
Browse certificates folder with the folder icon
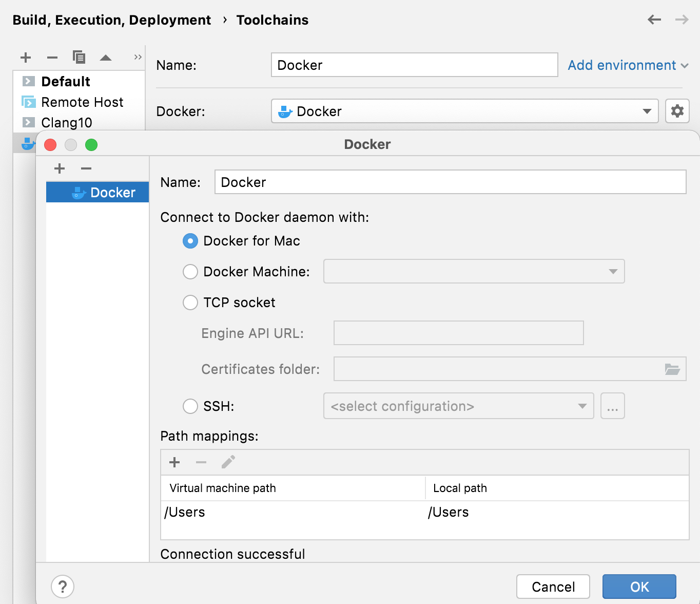[x=672, y=369]
